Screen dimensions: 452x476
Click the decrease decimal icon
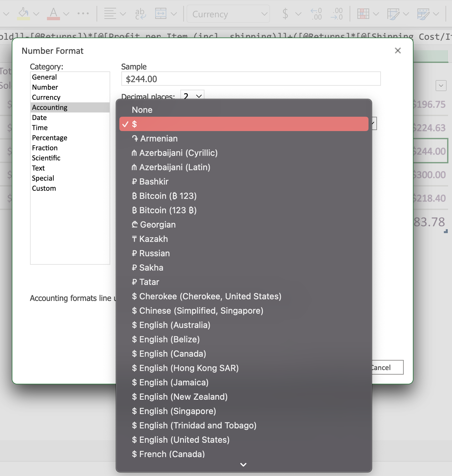pyautogui.click(x=337, y=14)
